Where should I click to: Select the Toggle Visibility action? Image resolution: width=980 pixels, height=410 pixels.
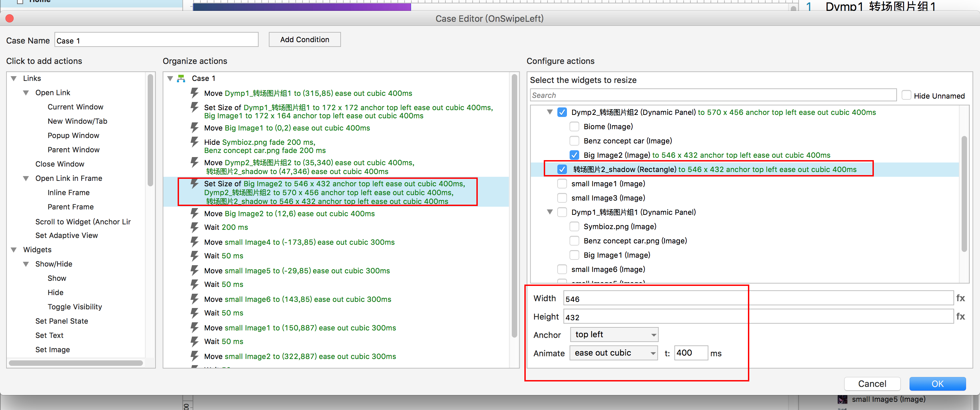click(x=75, y=307)
